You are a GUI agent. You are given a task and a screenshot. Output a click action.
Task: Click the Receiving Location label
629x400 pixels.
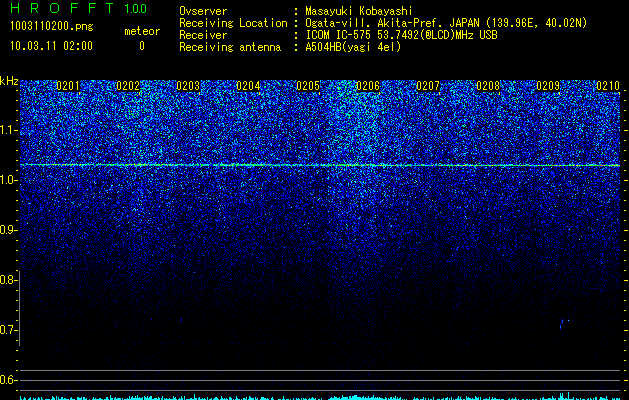[x=233, y=23]
